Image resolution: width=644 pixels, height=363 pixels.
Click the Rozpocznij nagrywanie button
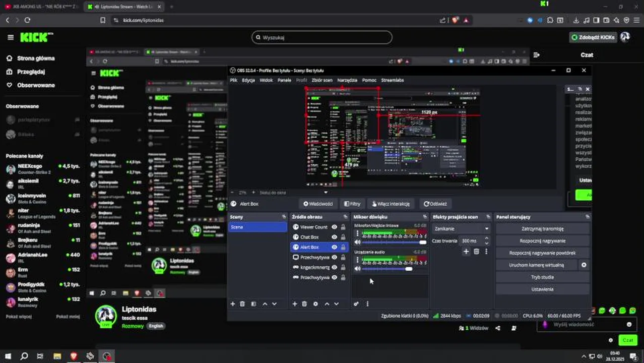point(542,240)
